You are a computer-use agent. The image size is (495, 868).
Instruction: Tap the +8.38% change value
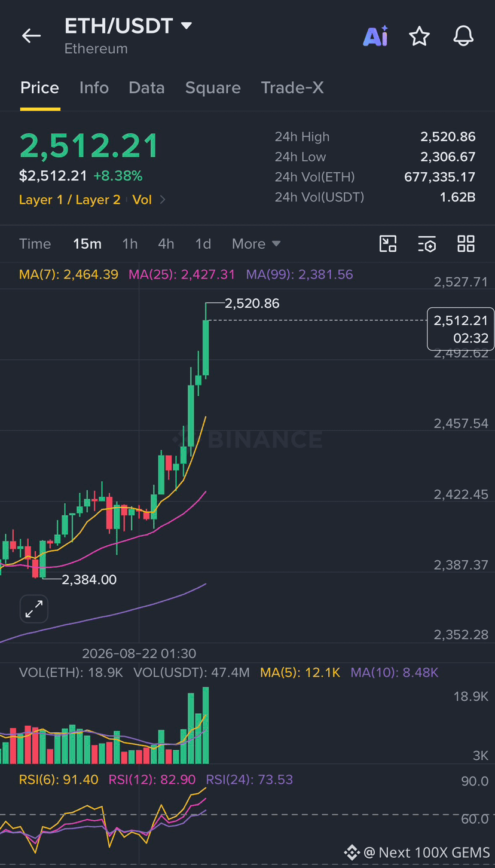pyautogui.click(x=118, y=176)
